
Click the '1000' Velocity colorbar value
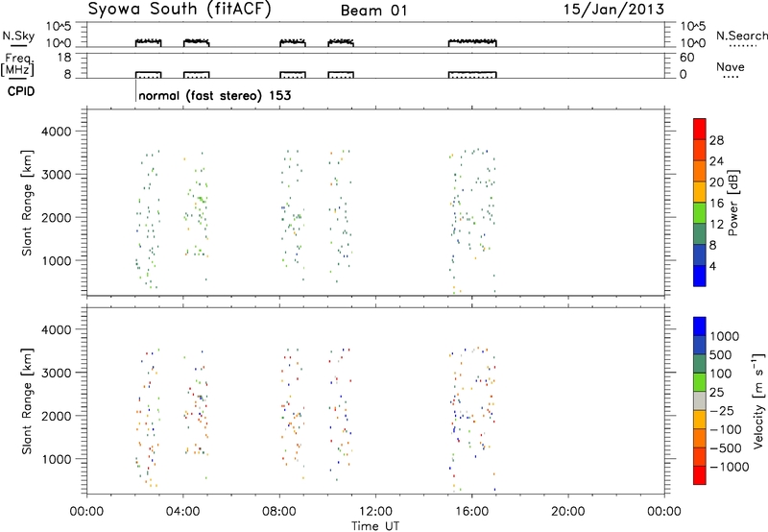[724, 336]
